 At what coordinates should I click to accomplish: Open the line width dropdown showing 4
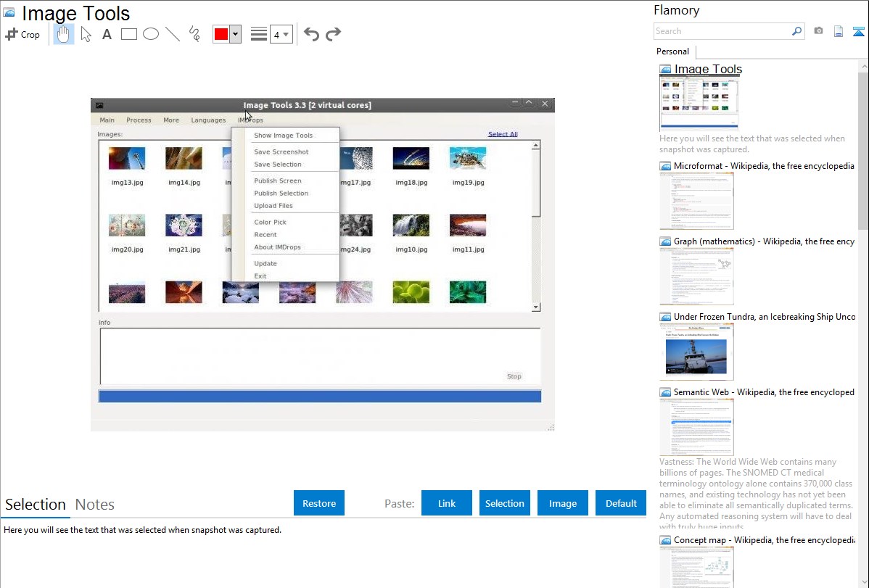(x=281, y=34)
